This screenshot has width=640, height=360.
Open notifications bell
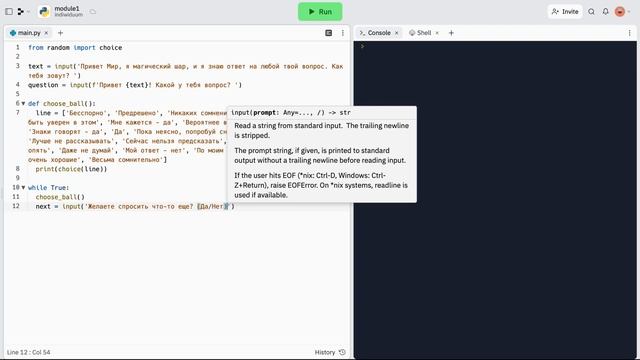606,12
